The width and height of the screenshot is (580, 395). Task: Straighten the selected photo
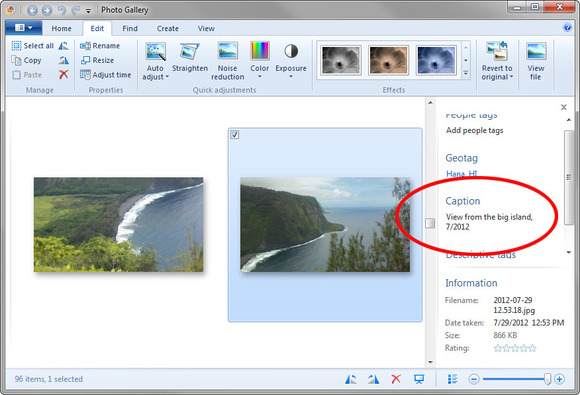pyautogui.click(x=190, y=58)
